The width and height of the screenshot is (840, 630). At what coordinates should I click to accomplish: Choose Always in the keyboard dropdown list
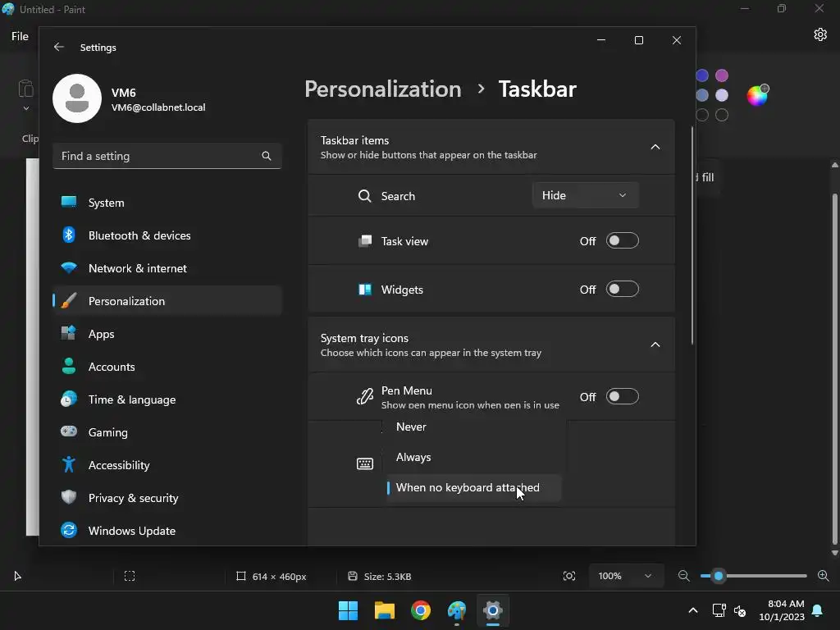(474, 457)
